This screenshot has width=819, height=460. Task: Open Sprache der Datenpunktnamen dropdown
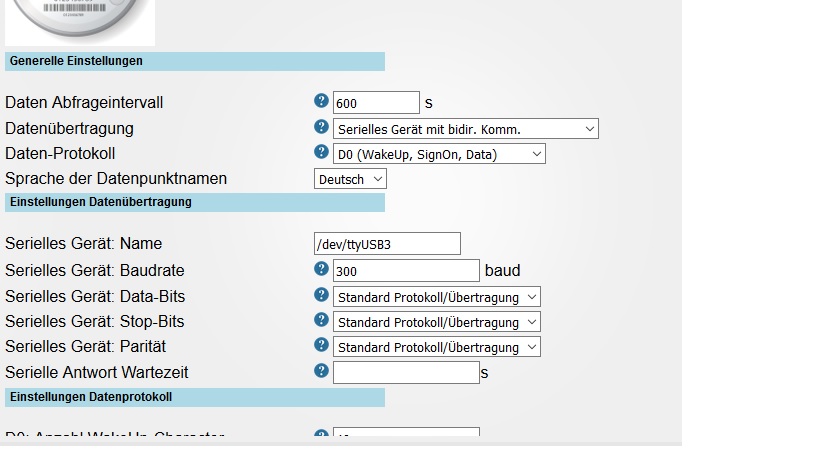350,179
